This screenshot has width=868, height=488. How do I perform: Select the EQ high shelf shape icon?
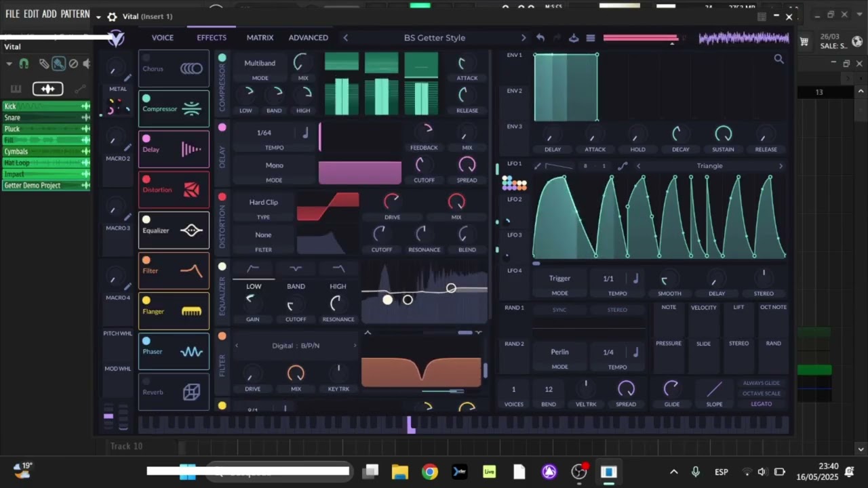click(x=338, y=268)
